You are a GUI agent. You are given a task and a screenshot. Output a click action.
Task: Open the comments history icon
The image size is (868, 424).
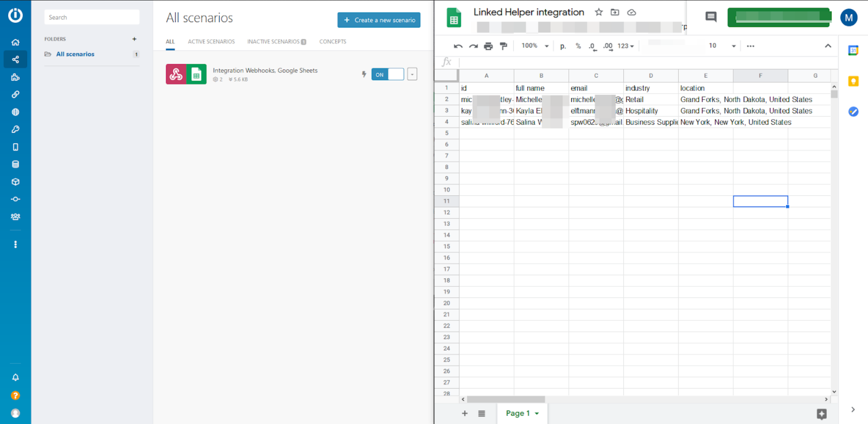click(x=711, y=17)
